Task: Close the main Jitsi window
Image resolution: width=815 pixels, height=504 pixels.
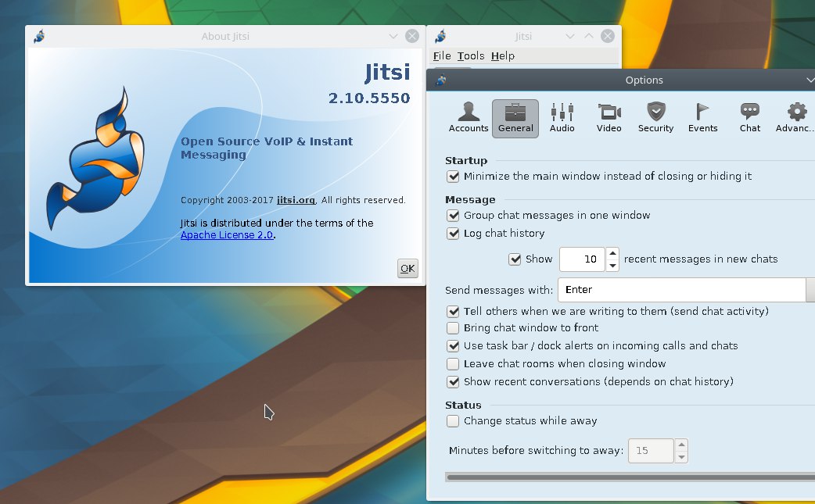Action: [608, 36]
